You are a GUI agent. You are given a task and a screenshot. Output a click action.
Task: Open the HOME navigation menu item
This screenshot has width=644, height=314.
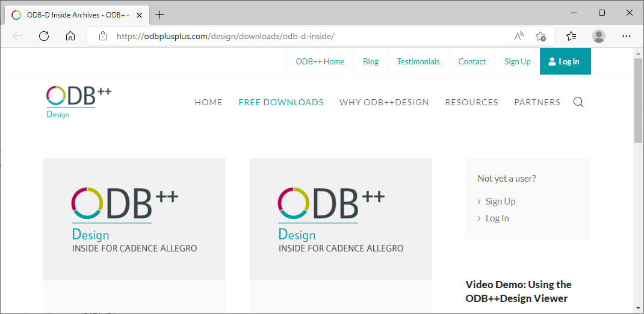tap(209, 102)
